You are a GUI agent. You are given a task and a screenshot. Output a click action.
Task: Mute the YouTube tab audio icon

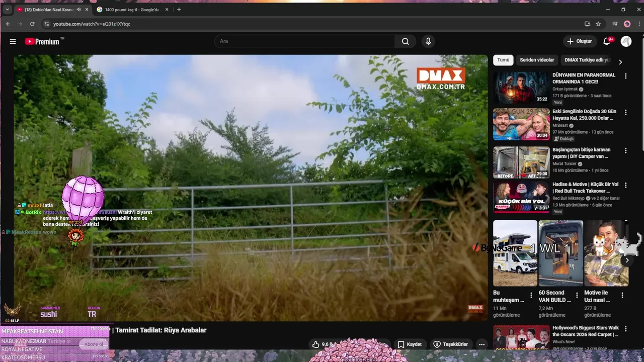click(x=79, y=10)
